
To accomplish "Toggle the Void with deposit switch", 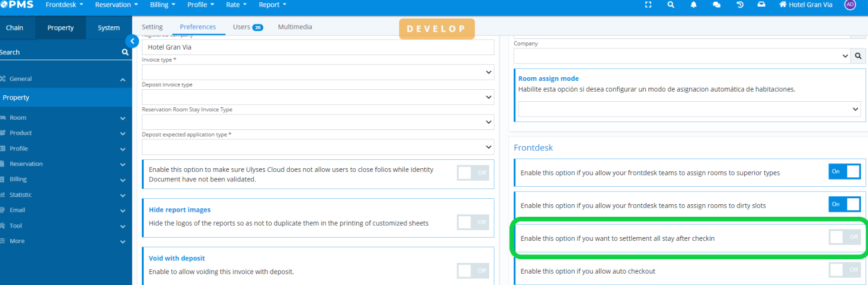I will (473, 271).
